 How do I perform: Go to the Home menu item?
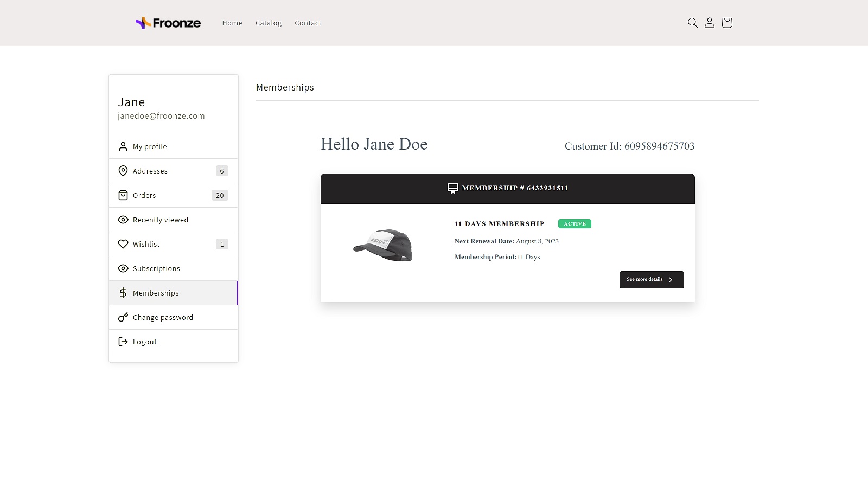tap(232, 23)
